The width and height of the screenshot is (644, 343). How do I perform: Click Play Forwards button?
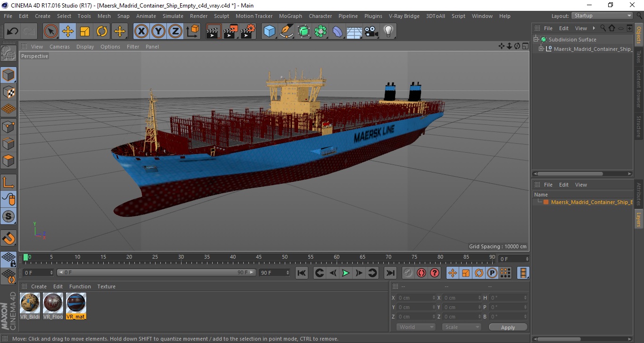346,273
